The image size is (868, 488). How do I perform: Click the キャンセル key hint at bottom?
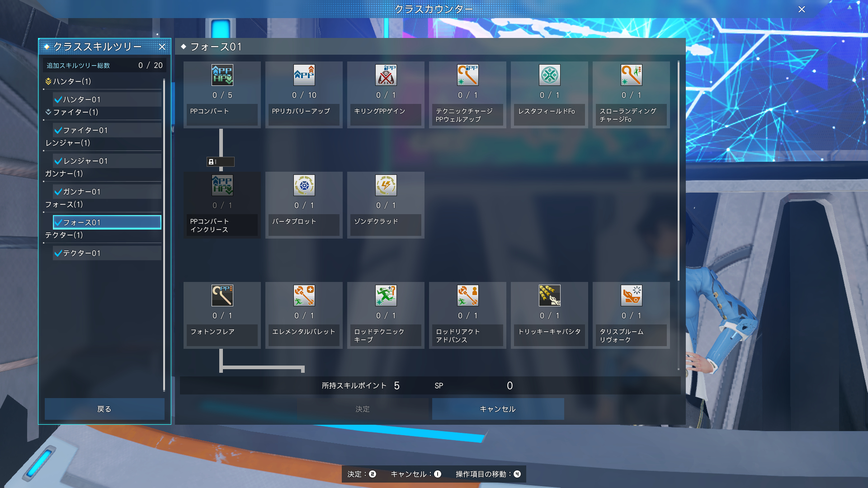416,474
